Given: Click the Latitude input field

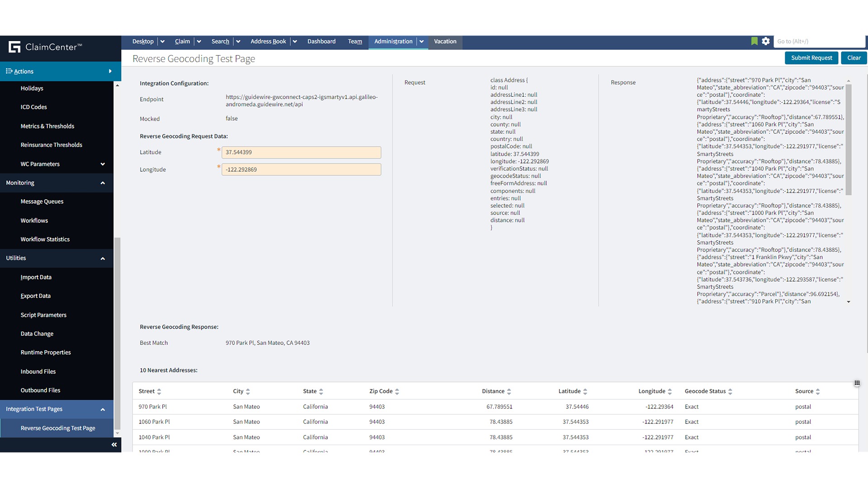Looking at the screenshot, I should [x=301, y=152].
